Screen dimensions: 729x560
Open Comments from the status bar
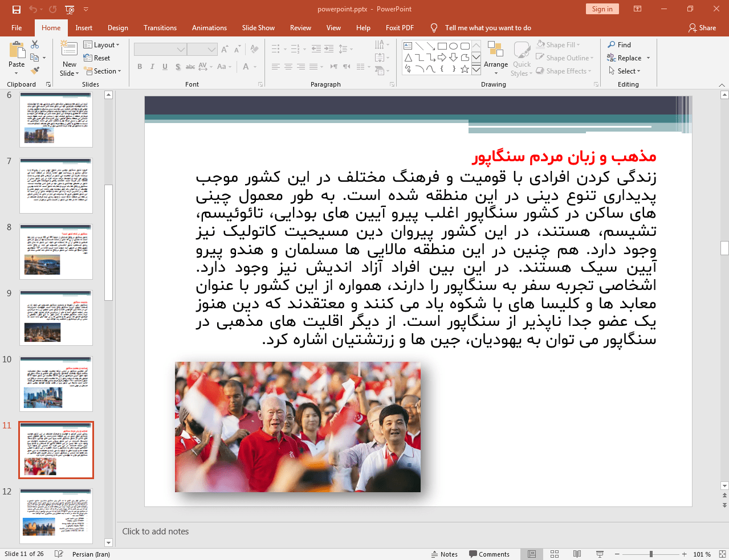490,554
